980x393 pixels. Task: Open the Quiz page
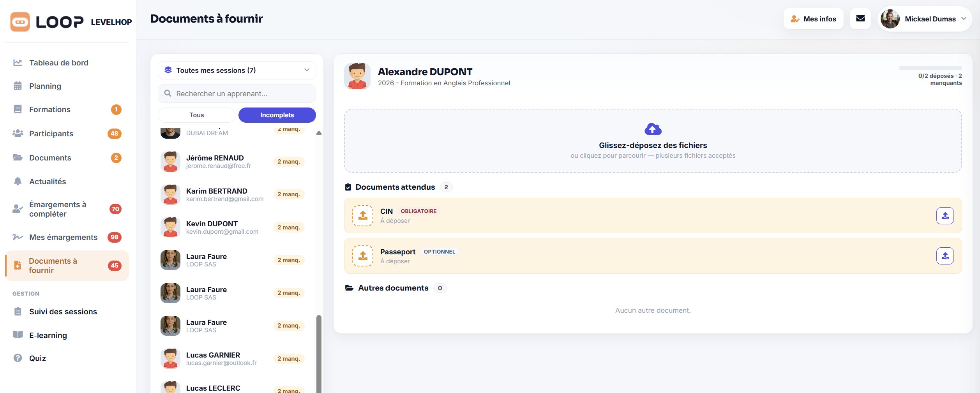point(67,358)
